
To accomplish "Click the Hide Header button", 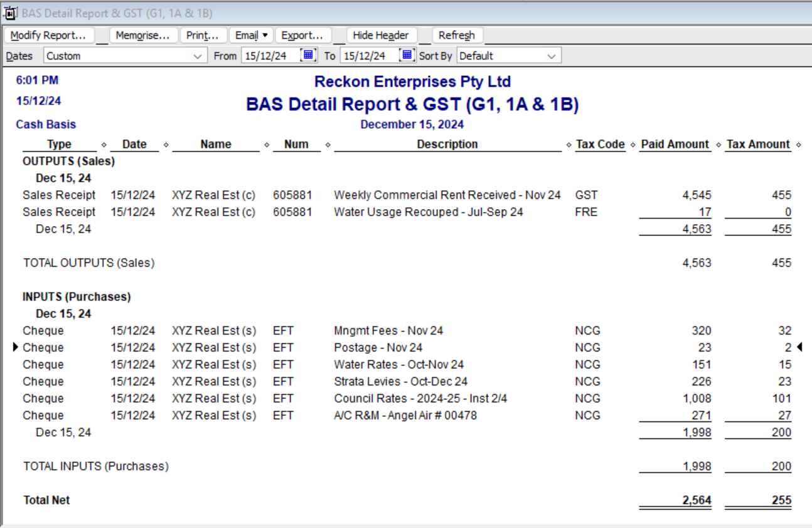I will (380, 35).
